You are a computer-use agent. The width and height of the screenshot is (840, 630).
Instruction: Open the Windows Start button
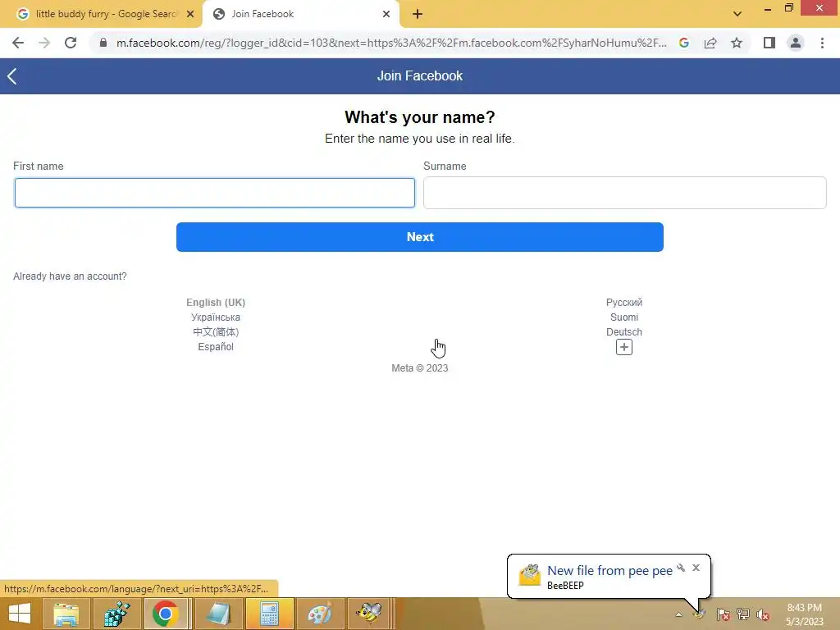click(x=20, y=614)
